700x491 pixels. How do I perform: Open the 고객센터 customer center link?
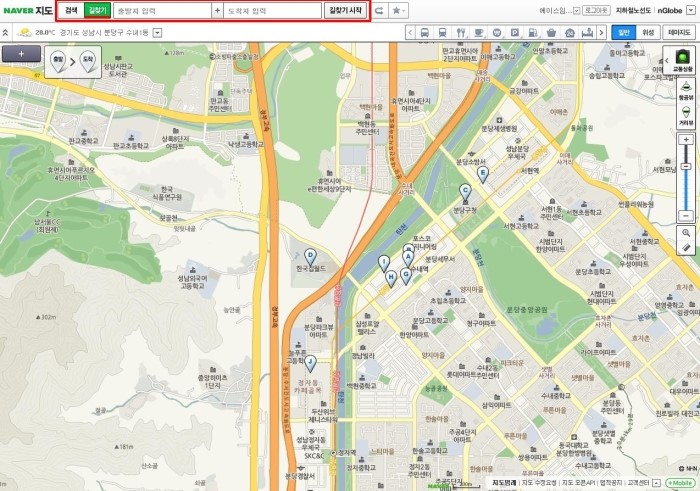click(x=638, y=483)
